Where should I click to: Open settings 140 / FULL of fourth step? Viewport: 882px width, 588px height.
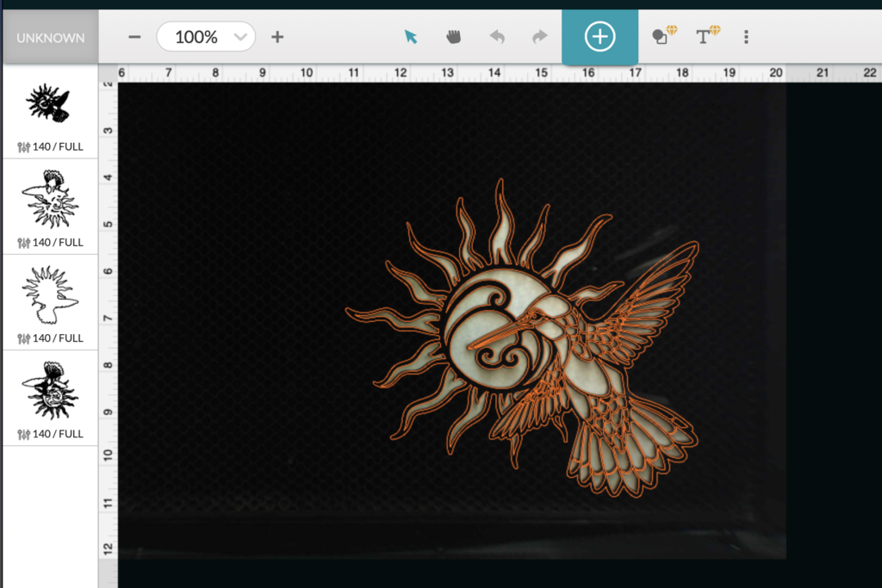coord(50,434)
